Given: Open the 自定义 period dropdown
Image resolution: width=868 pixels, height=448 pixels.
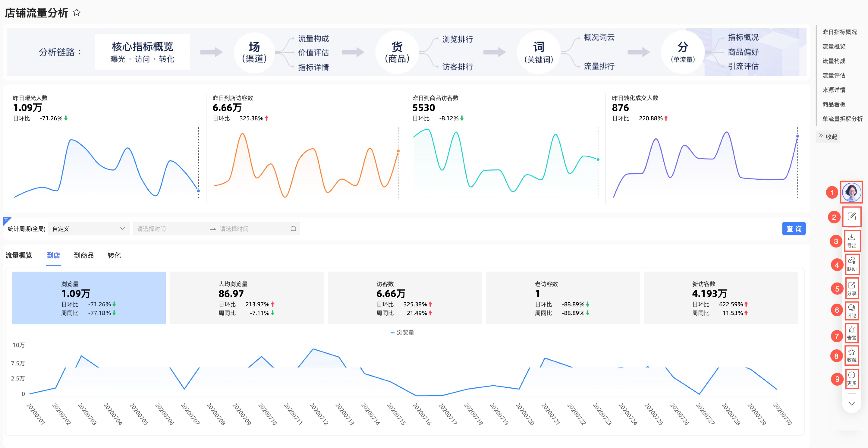Looking at the screenshot, I should tap(89, 229).
